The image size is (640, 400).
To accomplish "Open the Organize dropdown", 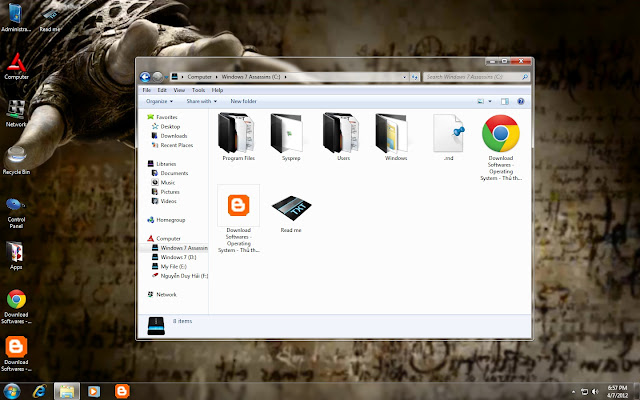I will 159,101.
